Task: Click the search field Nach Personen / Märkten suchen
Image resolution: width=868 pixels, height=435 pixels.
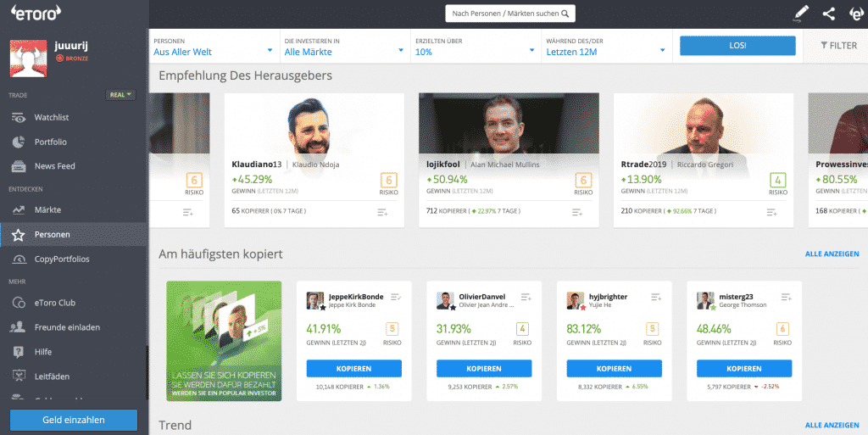Action: 510,14
